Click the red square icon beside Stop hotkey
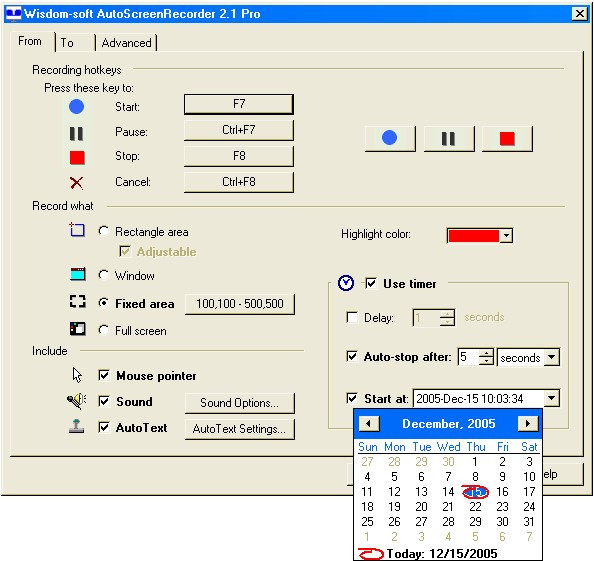This screenshot has height=561, width=594. (x=77, y=158)
